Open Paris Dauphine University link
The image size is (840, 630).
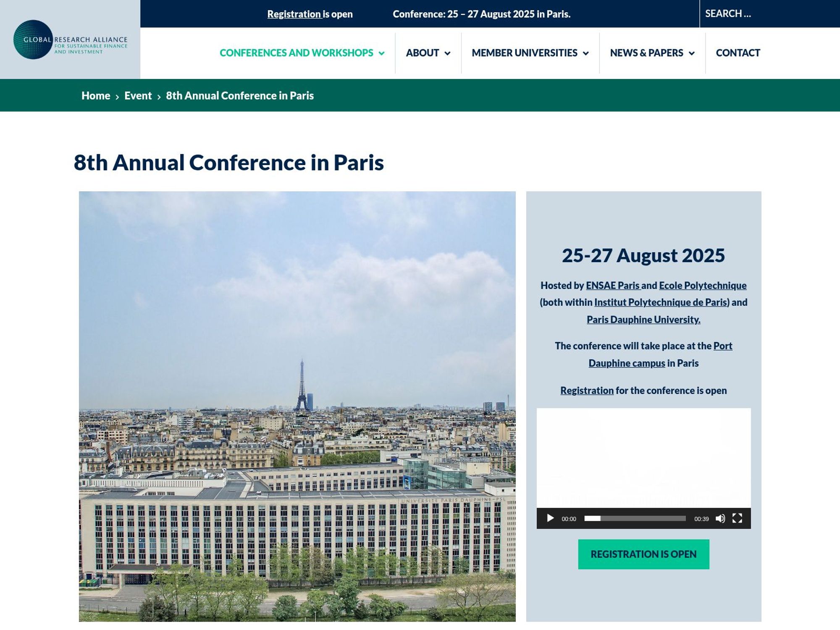[x=643, y=320]
